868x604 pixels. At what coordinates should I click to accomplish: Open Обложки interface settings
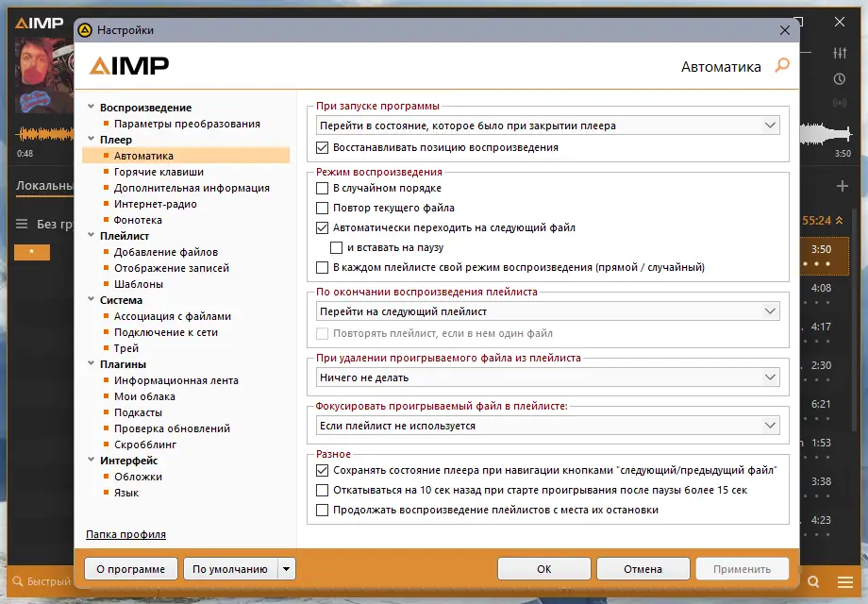click(x=138, y=477)
